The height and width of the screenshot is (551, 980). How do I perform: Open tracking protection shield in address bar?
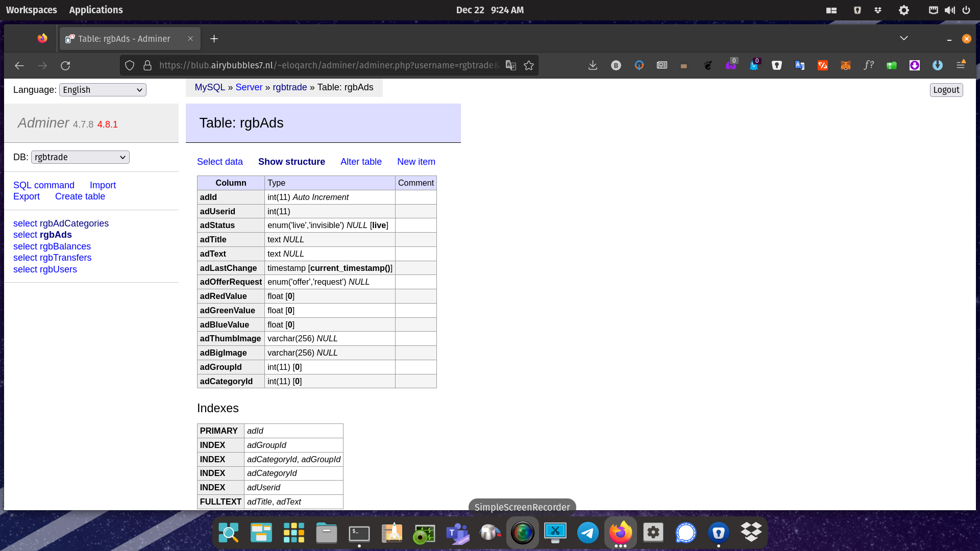click(x=130, y=65)
